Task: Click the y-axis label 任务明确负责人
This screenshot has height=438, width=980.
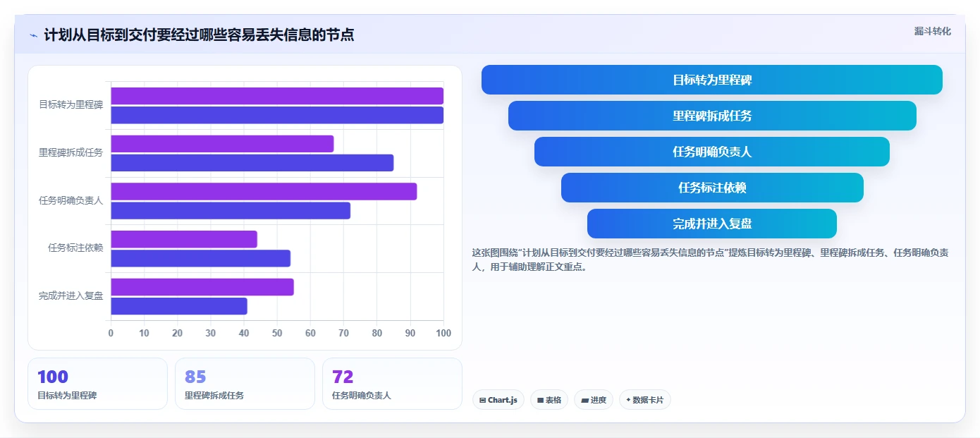Action: 71,200
